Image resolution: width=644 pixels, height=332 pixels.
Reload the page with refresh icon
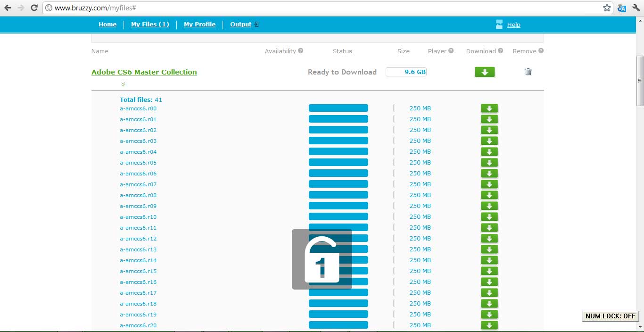click(x=34, y=8)
